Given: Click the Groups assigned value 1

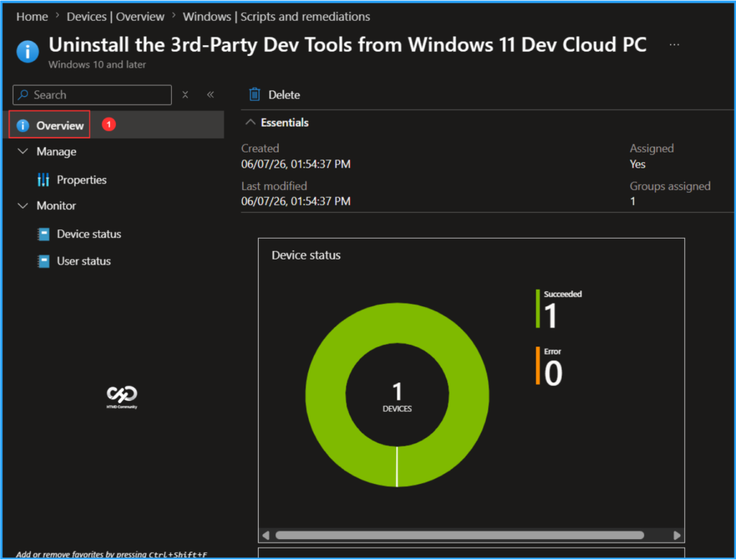Looking at the screenshot, I should point(632,201).
